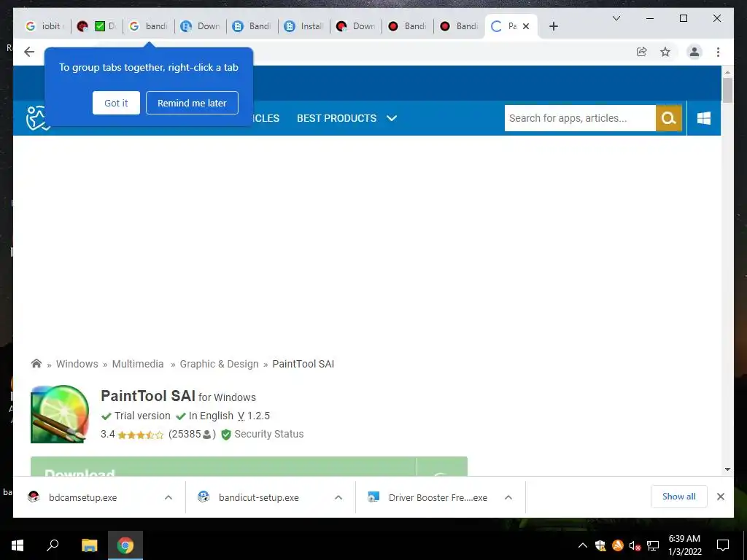
Task: Open options for bdcamsetup.exe download
Action: pyautogui.click(x=169, y=497)
